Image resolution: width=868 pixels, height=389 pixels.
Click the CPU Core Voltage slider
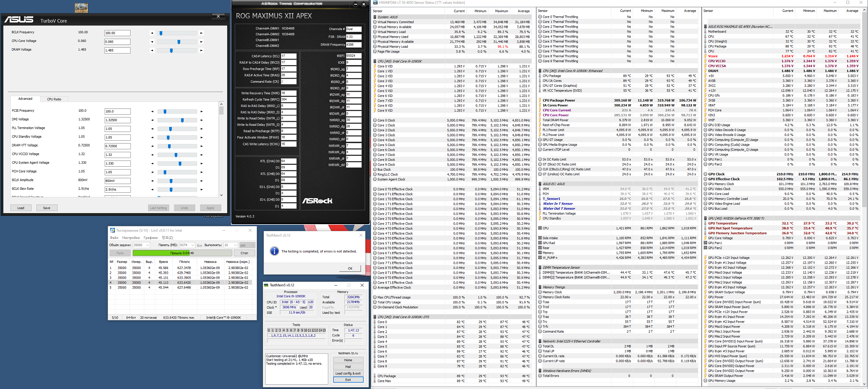pos(177,42)
